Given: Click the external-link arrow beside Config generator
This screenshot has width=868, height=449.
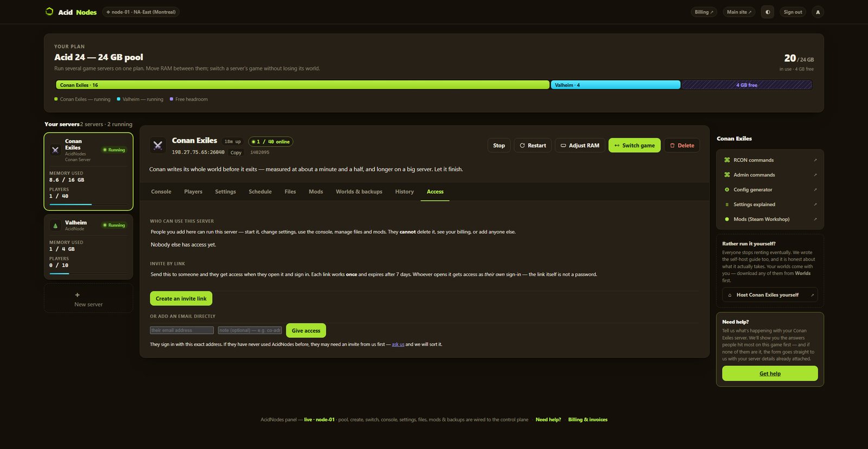Looking at the screenshot, I should (x=815, y=189).
